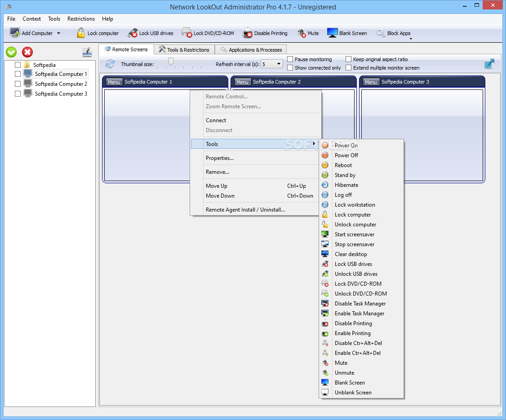This screenshot has width=506, height=420.
Task: Choose Stop screensaver from submenu
Action: (361, 244)
